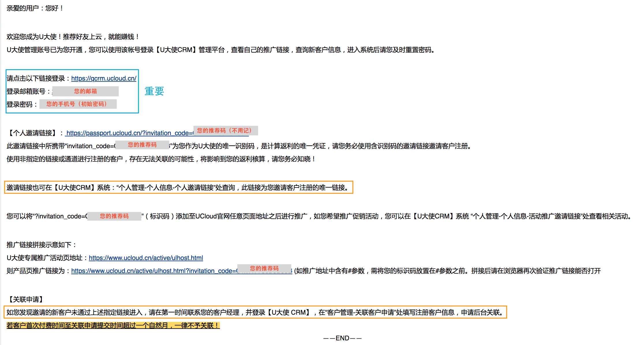Click the highlighted warning 若客户首次付费时间至关联申请提交时间超过一个自然月
Viewport: 644px width, 345px height.
(113, 325)
